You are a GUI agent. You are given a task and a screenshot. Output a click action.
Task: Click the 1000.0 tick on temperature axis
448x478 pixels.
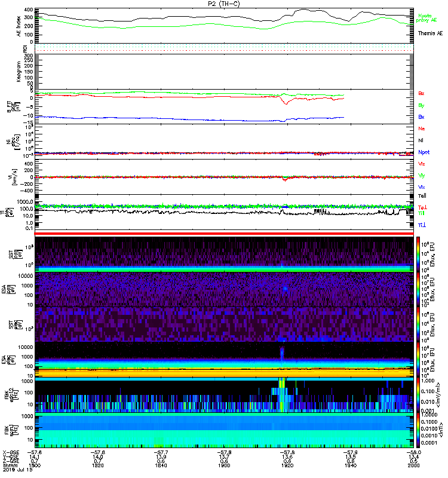(25, 202)
